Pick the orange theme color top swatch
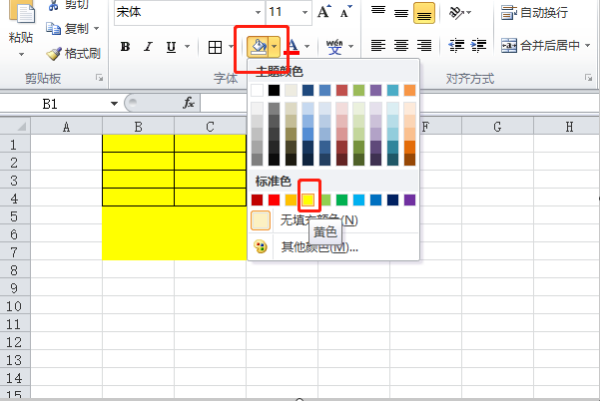The height and width of the screenshot is (401, 600). click(409, 90)
